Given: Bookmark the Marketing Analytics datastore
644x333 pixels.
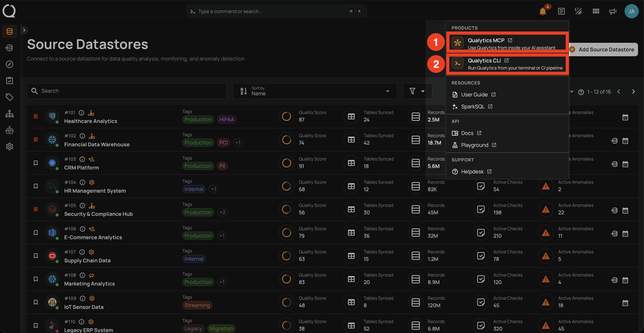Looking at the screenshot, I should [36, 279].
